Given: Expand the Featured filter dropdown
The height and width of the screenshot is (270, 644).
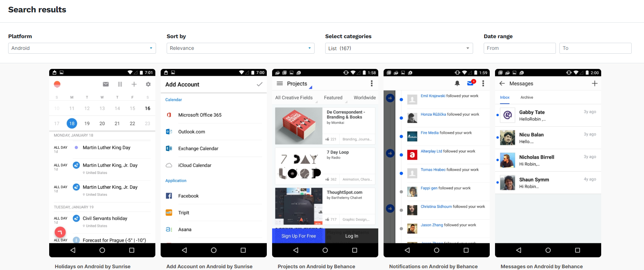Looking at the screenshot, I should point(335,98).
